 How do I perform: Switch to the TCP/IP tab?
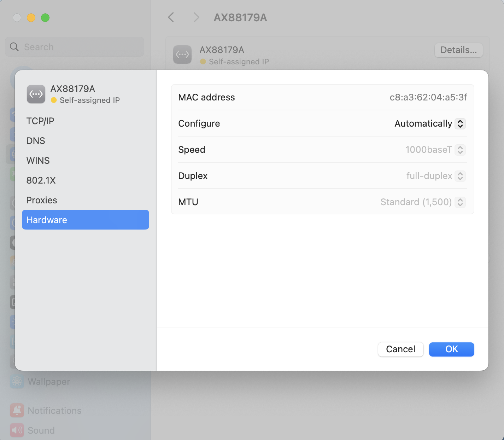pos(40,121)
